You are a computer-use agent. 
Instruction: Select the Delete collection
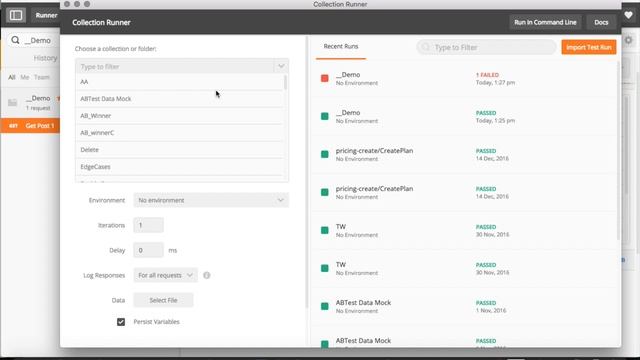[180, 150]
